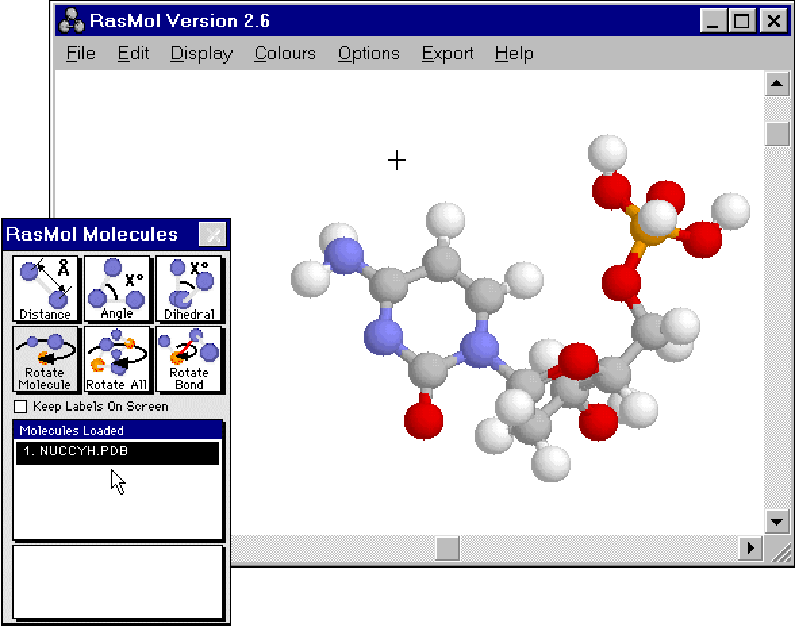This screenshot has height=627, width=795.
Task: Open the Export menu
Action: [447, 54]
